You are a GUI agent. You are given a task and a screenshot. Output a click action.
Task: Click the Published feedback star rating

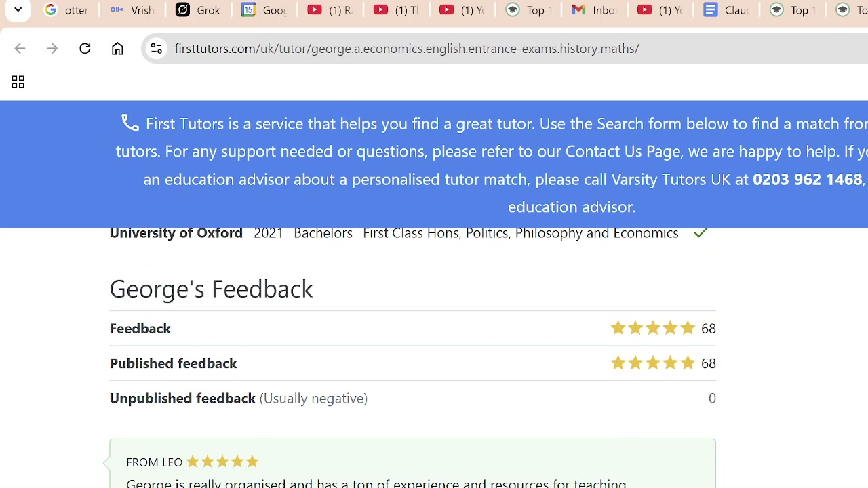(x=652, y=363)
